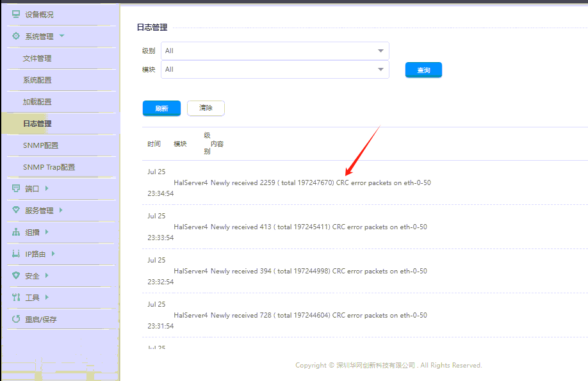The width and height of the screenshot is (588, 381).
Task: Select the 系统配置 menu entry
Action: click(x=37, y=80)
